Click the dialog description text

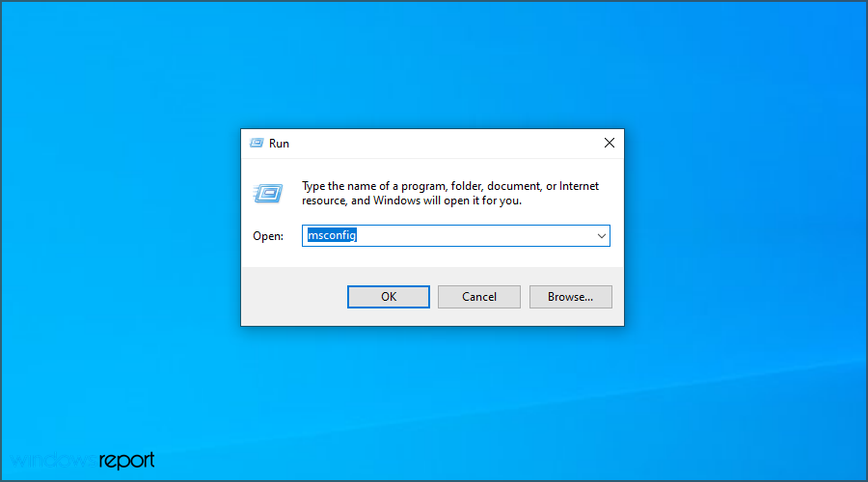pos(450,193)
